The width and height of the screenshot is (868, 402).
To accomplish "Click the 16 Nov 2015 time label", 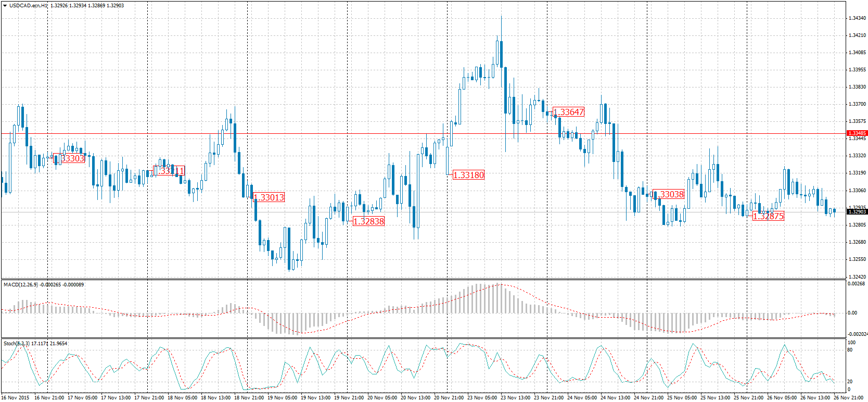I will (16, 398).
